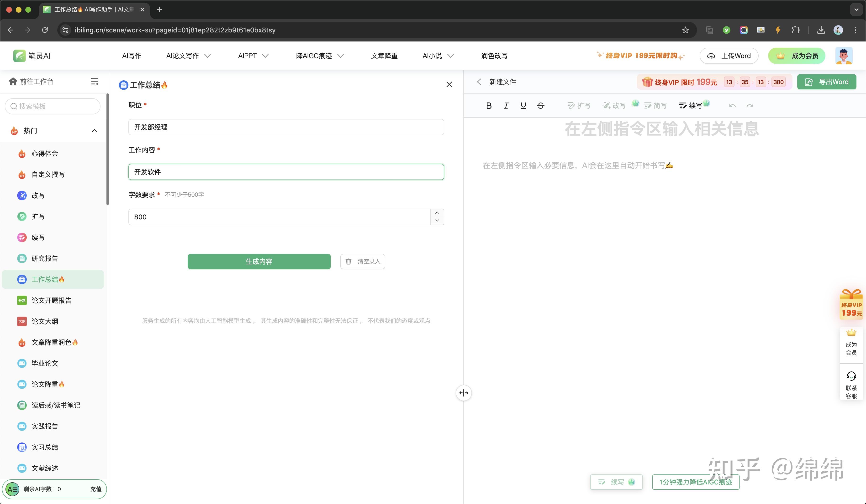Click the panel resize divider handle
Screen dimensions: 866x504
click(464, 393)
